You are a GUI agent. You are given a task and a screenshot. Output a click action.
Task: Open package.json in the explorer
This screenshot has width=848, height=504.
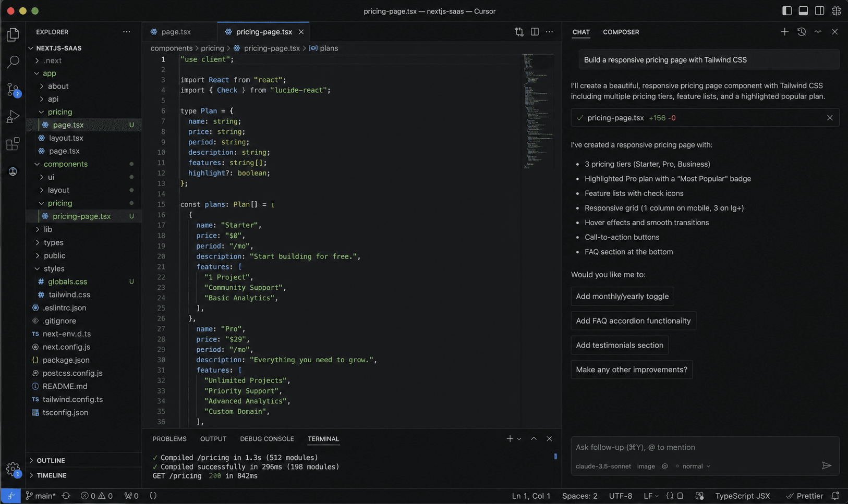66,360
